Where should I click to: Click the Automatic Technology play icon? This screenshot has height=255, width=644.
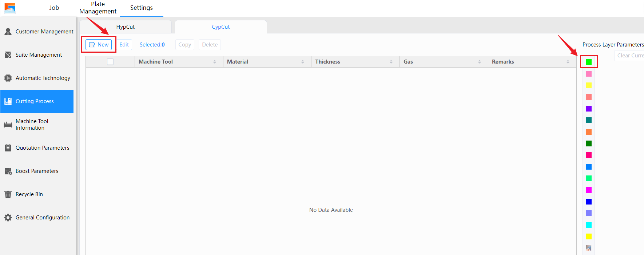pos(8,78)
